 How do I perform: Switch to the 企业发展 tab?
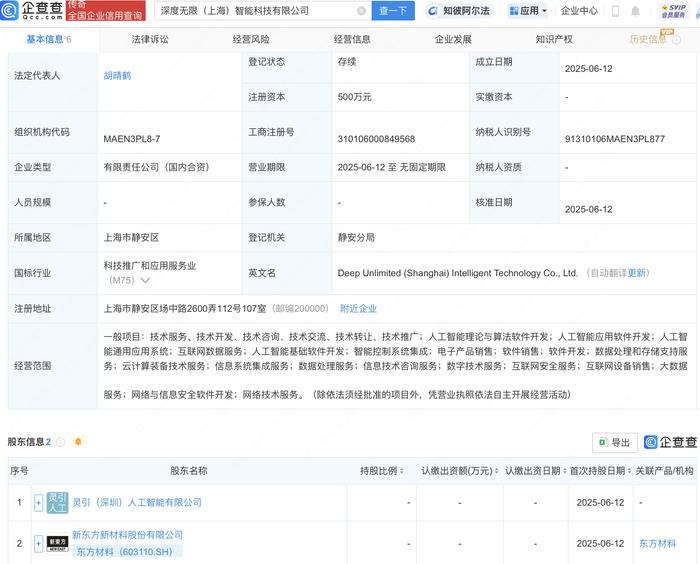pyautogui.click(x=453, y=39)
